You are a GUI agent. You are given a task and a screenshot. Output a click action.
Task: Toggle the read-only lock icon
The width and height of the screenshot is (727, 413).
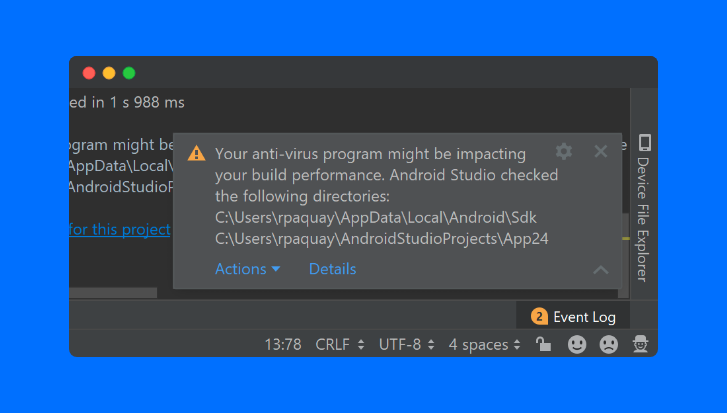pos(543,344)
